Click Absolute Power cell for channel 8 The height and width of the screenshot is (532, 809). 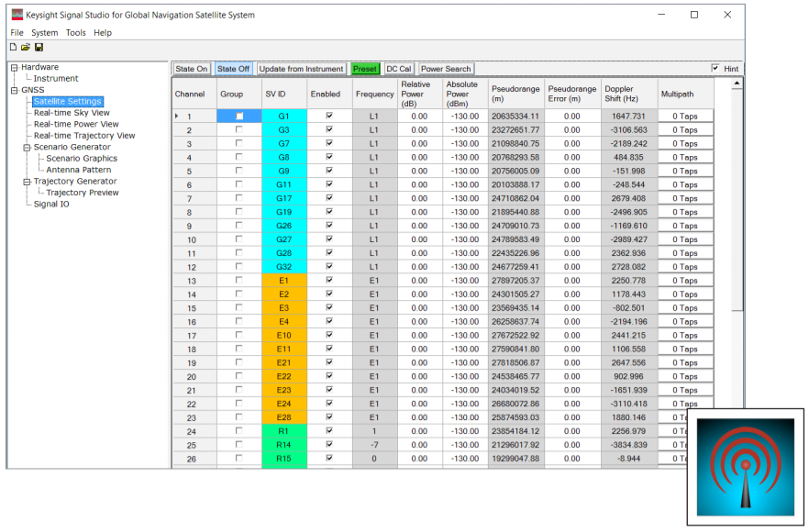pyautogui.click(x=465, y=212)
